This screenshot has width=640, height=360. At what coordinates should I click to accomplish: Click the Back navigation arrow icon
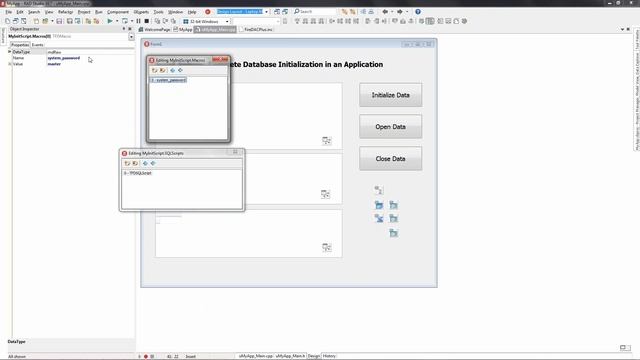point(385,12)
